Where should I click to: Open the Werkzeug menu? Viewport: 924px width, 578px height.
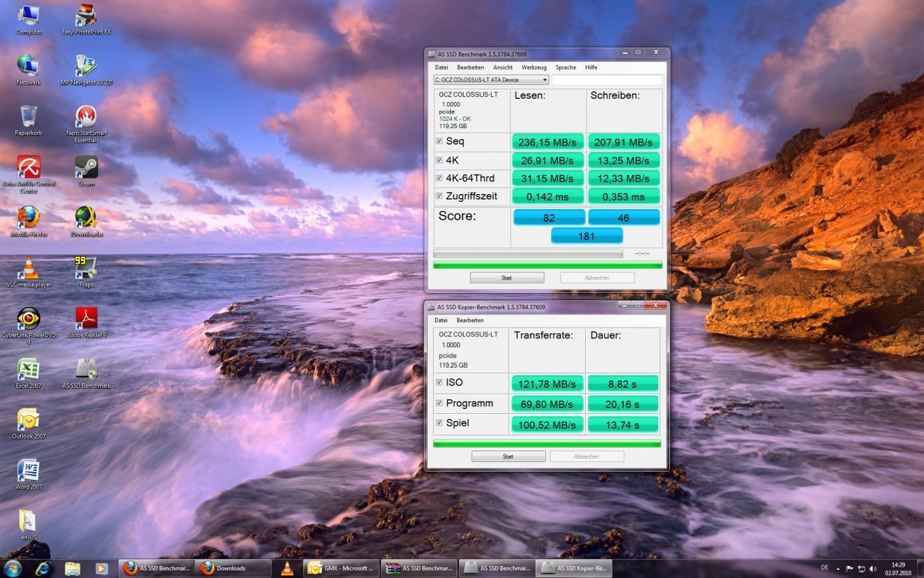click(x=534, y=67)
